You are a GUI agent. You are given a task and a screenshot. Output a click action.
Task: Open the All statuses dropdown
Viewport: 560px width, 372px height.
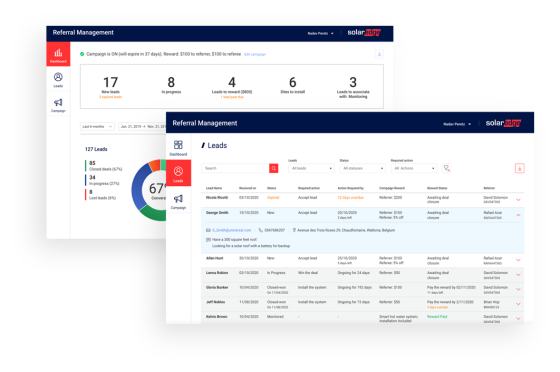(362, 168)
